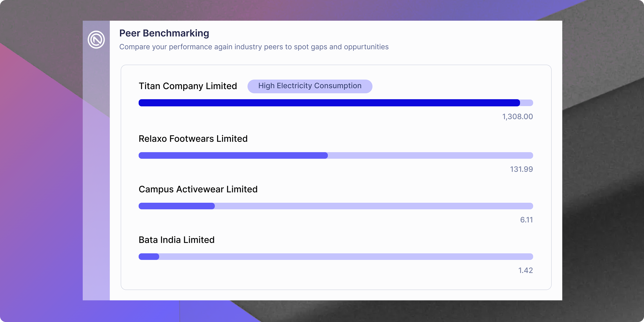Click the 131.99 value
644x322 pixels.
tap(521, 169)
